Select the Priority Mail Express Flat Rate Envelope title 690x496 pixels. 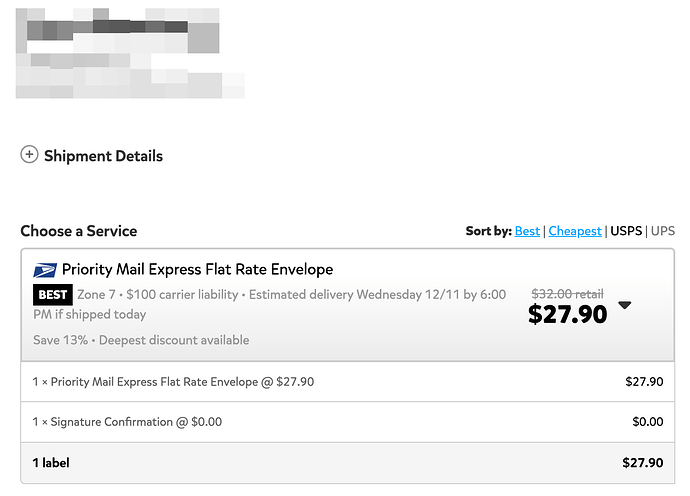tap(197, 269)
